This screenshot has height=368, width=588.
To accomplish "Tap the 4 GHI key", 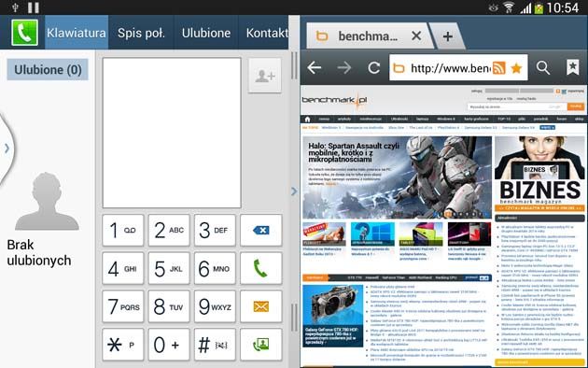I will click(123, 268).
